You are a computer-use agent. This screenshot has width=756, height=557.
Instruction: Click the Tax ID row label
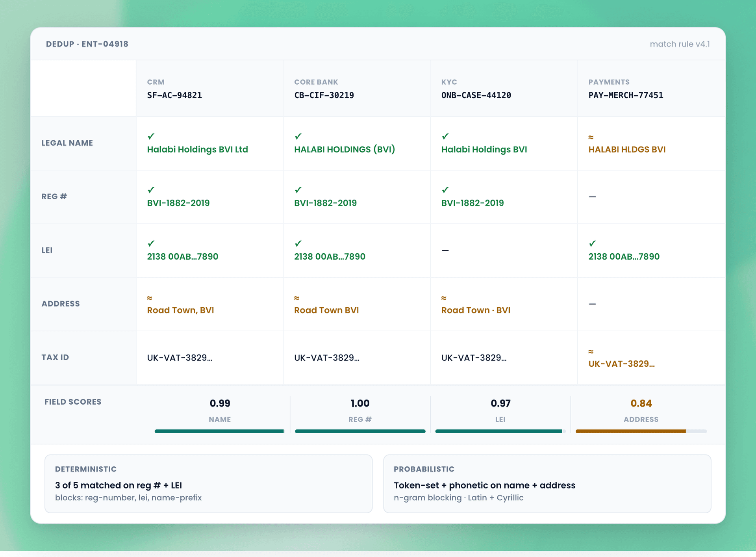pos(55,357)
